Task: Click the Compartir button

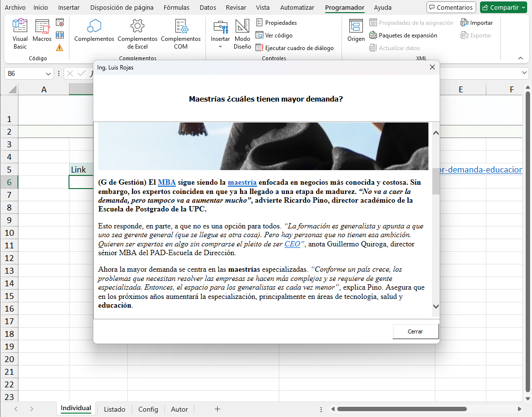Action: tap(503, 7)
